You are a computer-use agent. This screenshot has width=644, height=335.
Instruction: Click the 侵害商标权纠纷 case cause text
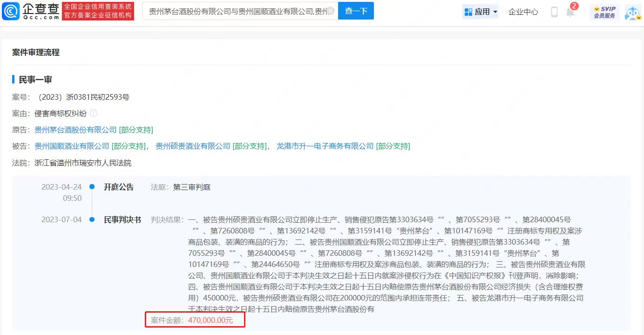tap(61, 113)
